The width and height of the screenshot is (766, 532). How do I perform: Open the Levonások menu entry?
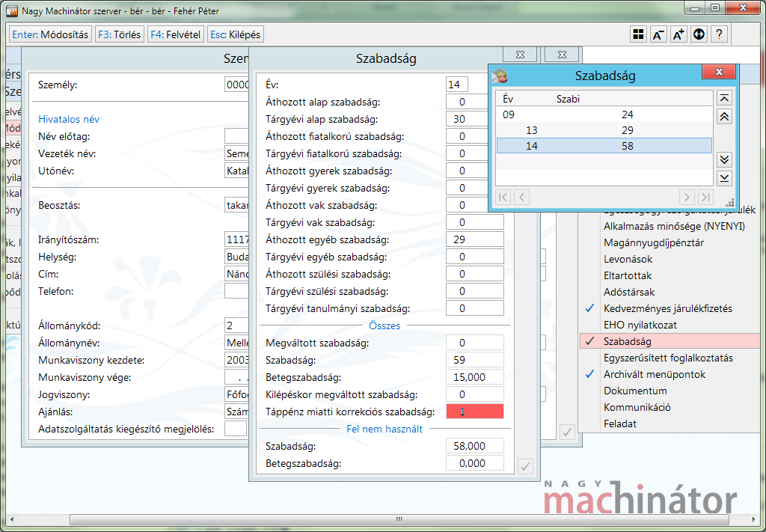[628, 259]
